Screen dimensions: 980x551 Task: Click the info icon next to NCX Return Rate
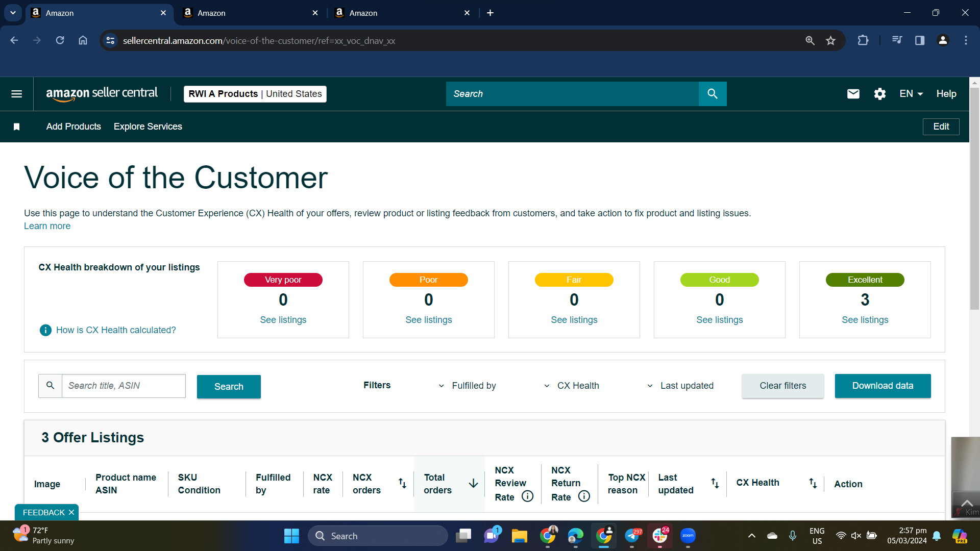pyautogui.click(x=584, y=496)
